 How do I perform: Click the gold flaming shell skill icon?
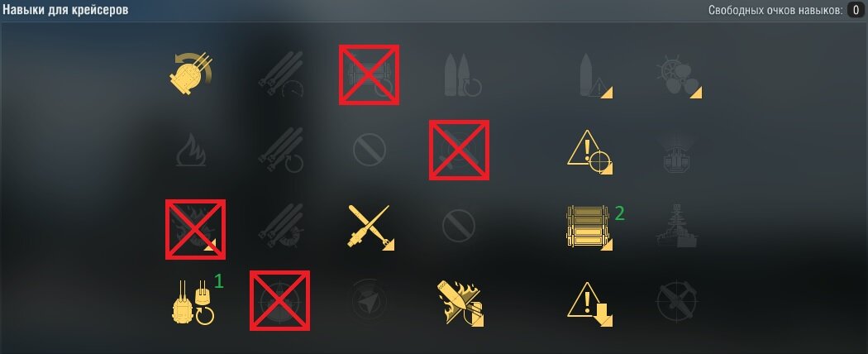460,303
